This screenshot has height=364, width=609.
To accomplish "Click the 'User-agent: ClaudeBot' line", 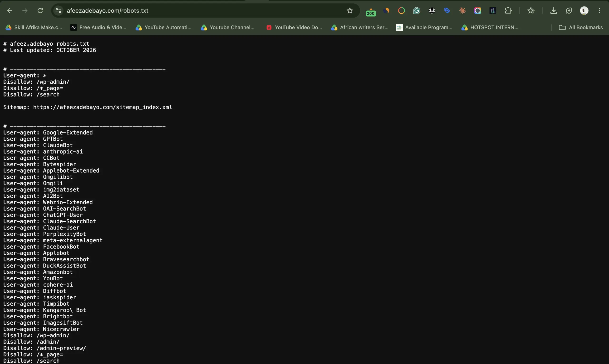I will tap(38, 145).
